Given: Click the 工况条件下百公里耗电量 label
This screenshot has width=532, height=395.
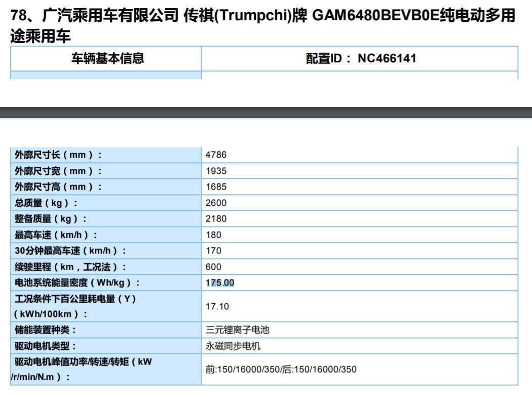Looking at the screenshot, I should (74, 306).
